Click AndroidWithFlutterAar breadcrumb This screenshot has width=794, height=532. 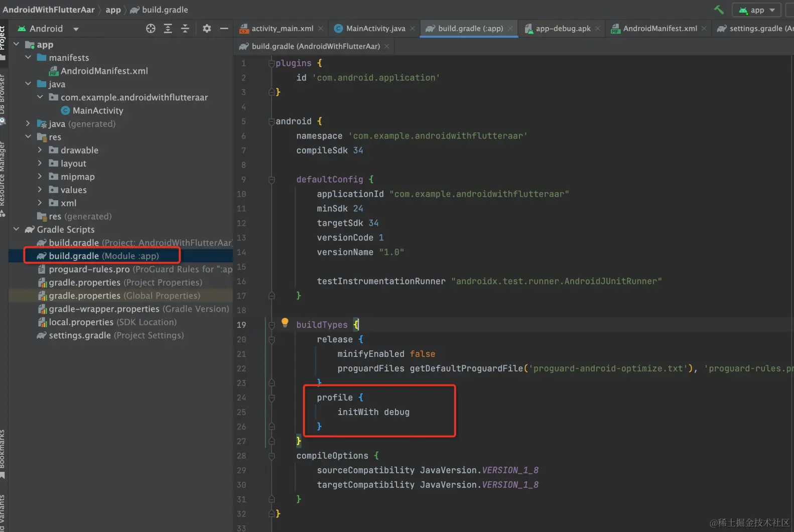tap(49, 10)
